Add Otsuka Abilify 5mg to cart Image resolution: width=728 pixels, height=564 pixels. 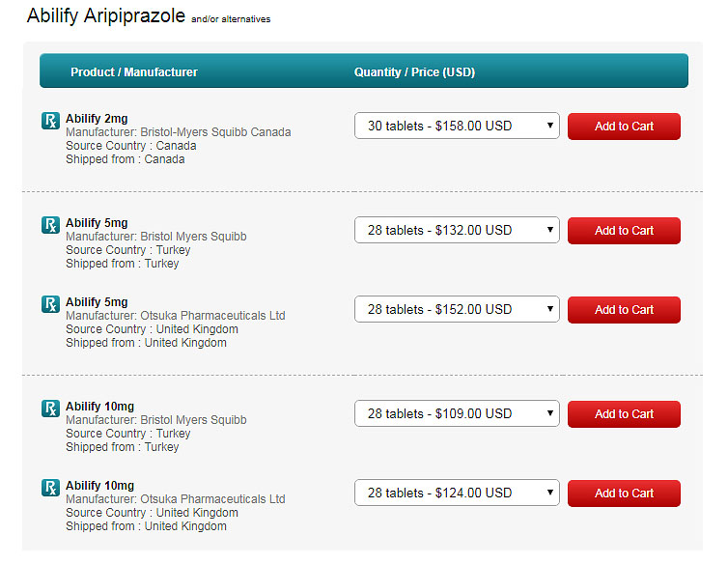(624, 310)
